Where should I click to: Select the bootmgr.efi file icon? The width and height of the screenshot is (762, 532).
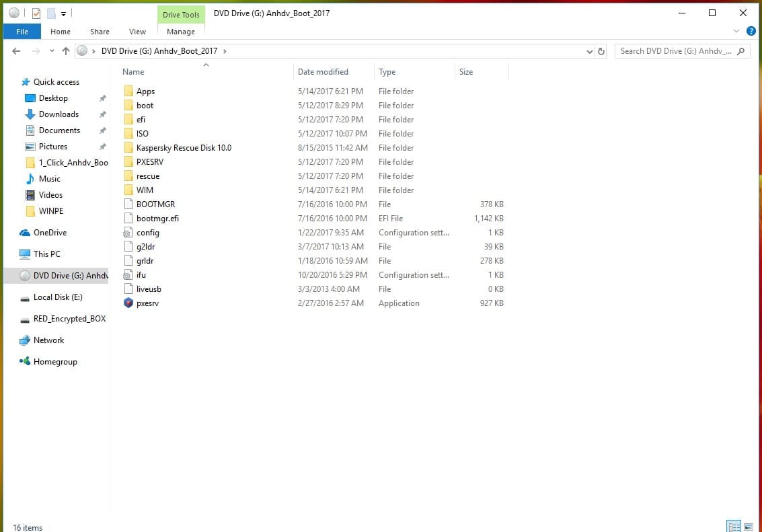coord(128,218)
